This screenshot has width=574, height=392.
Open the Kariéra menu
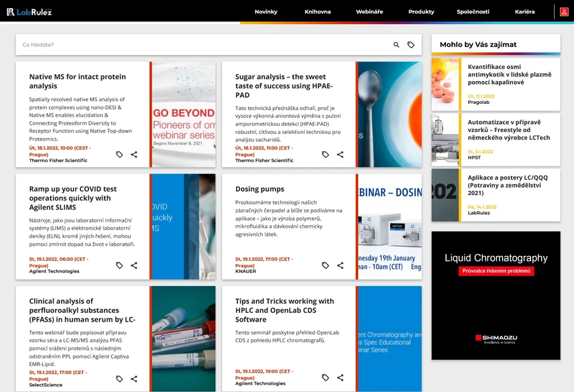524,11
